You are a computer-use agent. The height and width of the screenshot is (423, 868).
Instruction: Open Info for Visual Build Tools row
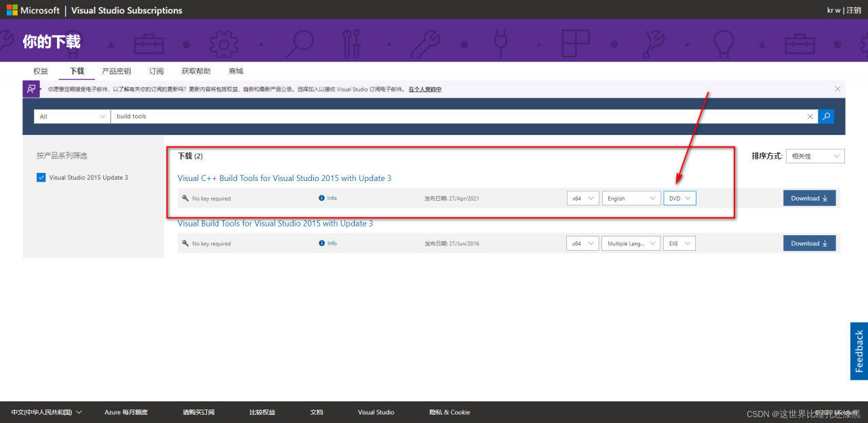click(328, 243)
